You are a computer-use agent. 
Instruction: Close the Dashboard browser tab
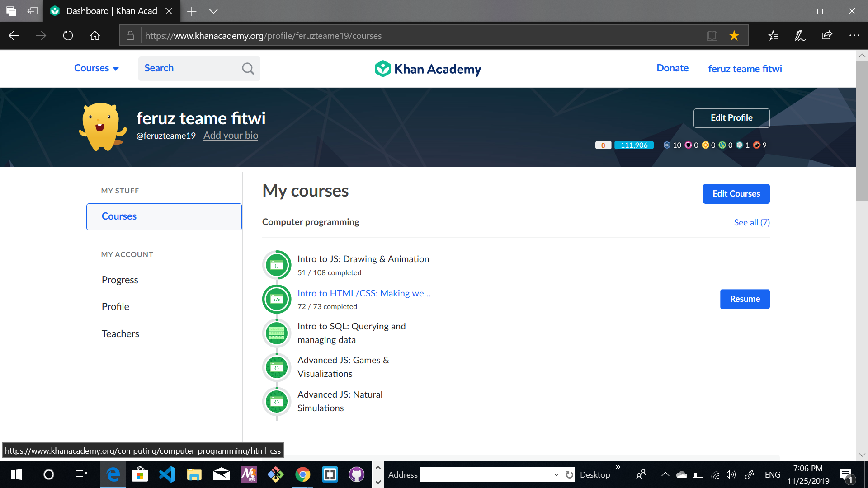169,11
